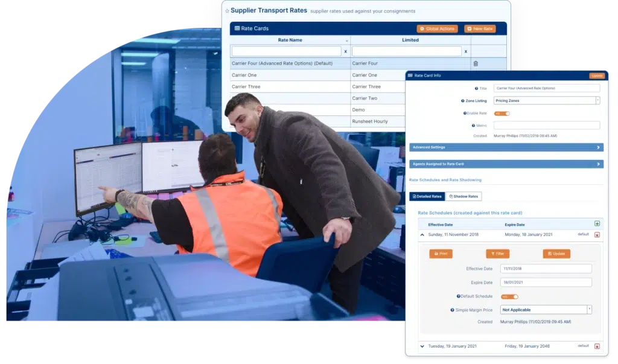The height and width of the screenshot is (364, 618).
Task: Select the Detailed Rates tab
Action: (x=428, y=196)
